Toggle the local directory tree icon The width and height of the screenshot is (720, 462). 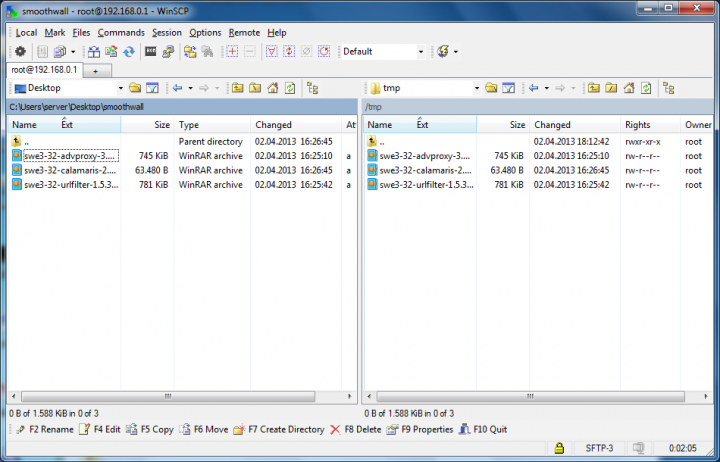point(313,88)
